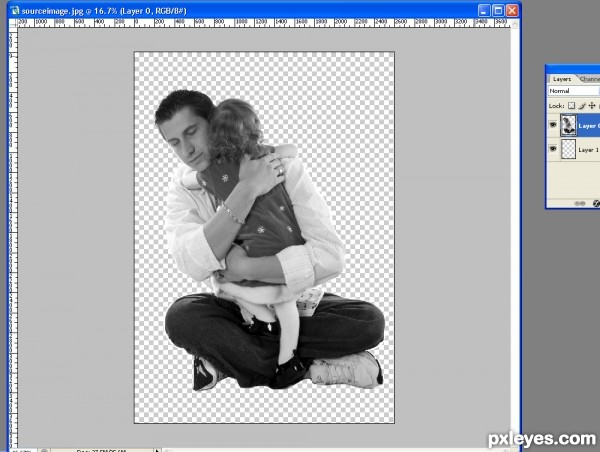Screen dimensions: 600x452
Task: Open the Normal blend mode dropdown
Action: [573, 91]
